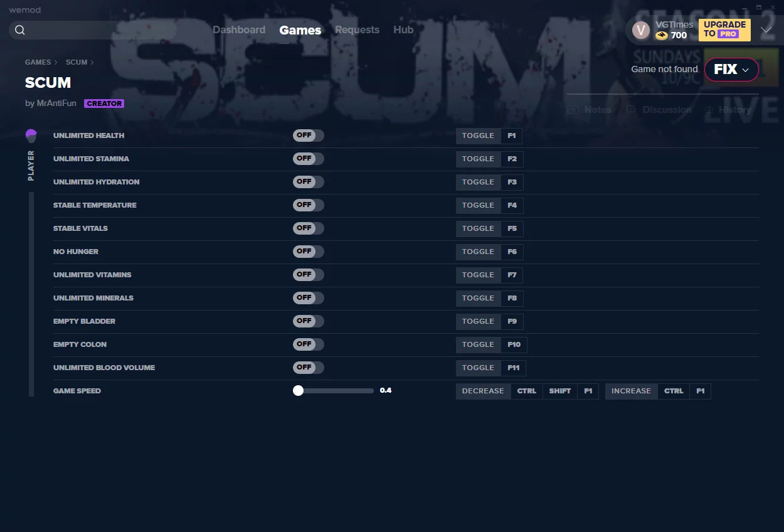
Task: Click the History panel tab
Action: click(x=728, y=110)
